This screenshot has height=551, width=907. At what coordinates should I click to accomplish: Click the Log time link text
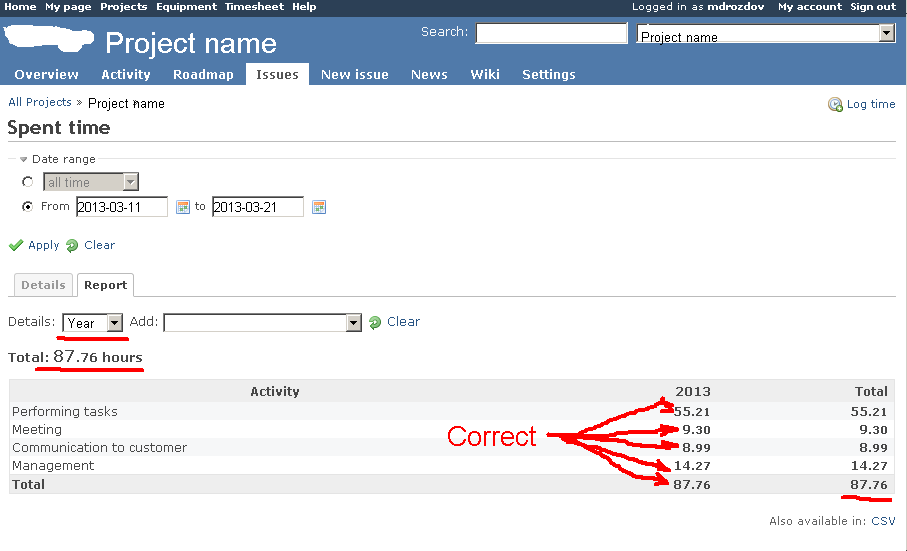click(871, 104)
